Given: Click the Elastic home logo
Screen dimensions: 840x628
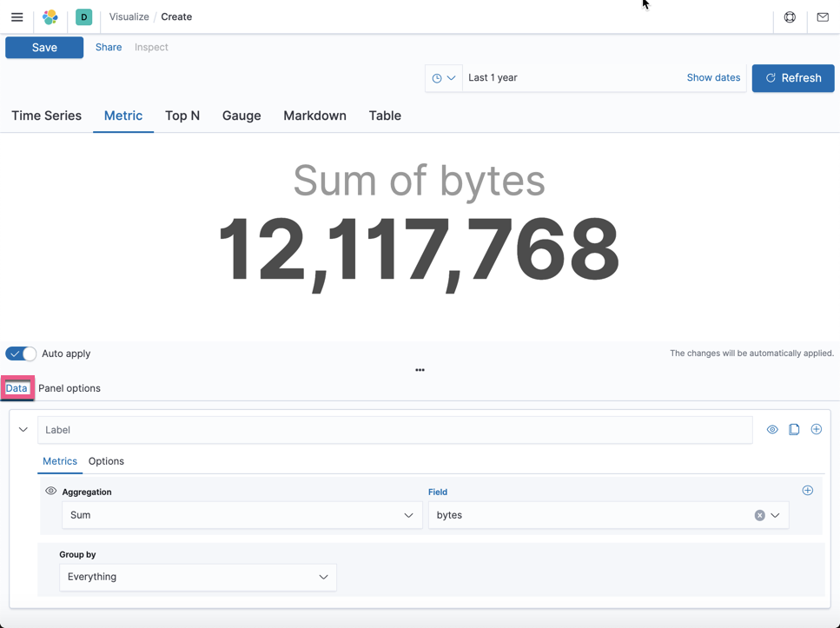Looking at the screenshot, I should click(50, 17).
